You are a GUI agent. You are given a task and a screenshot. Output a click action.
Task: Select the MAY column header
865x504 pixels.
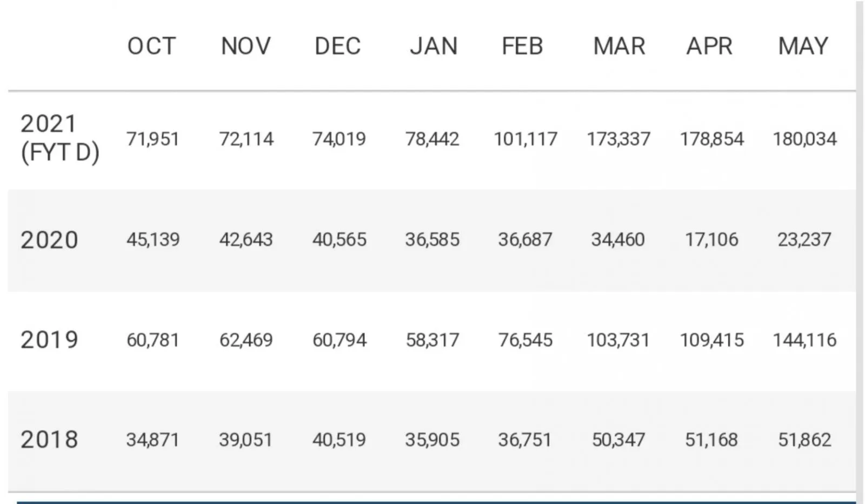pos(803,46)
